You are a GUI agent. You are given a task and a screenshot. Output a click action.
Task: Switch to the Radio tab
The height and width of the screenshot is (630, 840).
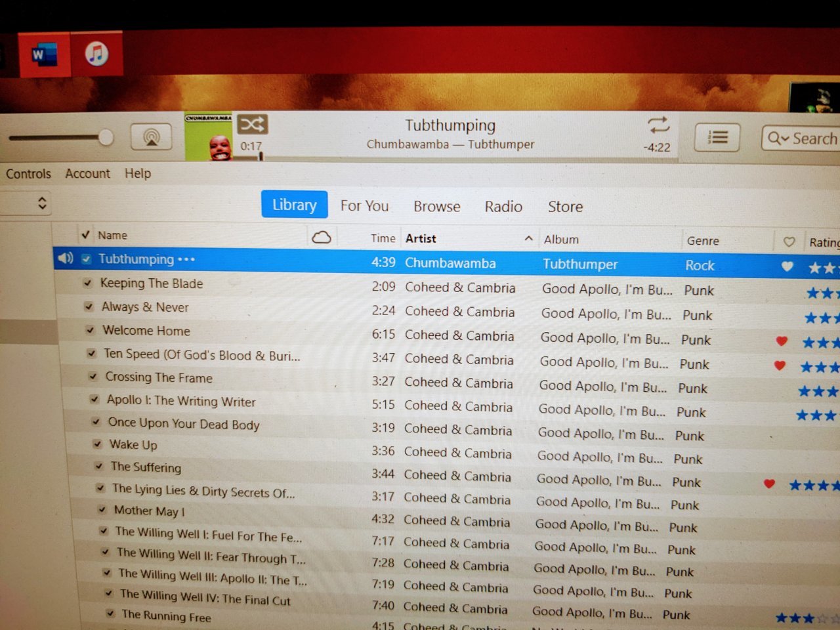[503, 207]
